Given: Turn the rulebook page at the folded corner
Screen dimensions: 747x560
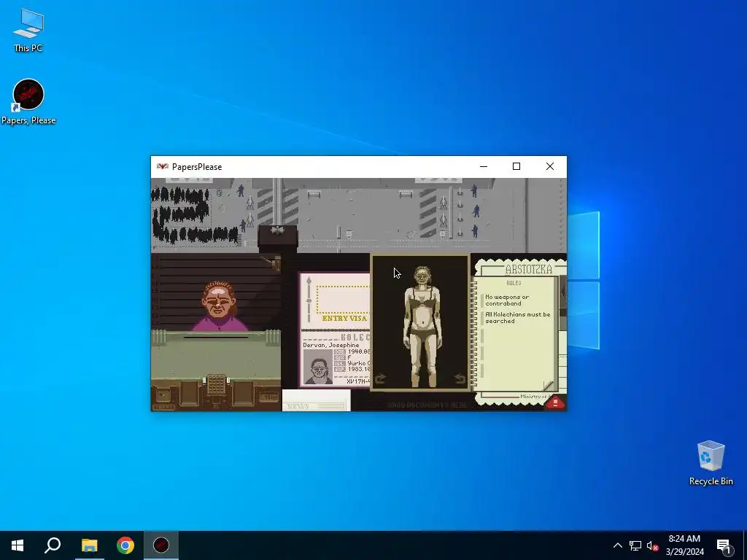Looking at the screenshot, I should (549, 385).
